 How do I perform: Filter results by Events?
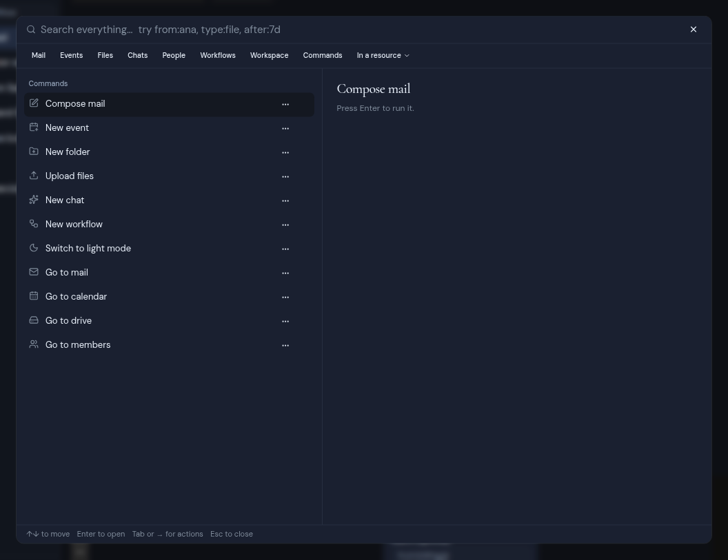point(72,55)
